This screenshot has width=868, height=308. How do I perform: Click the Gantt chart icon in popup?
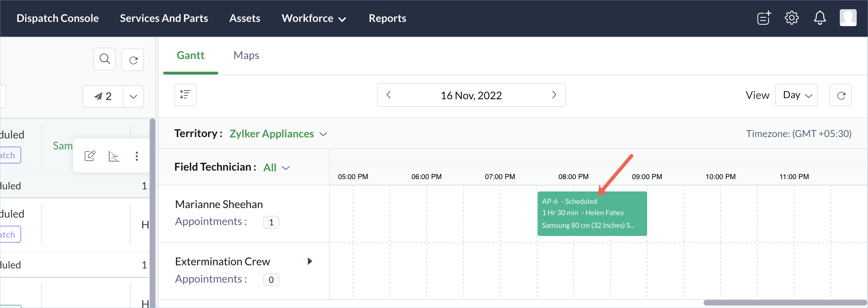(114, 156)
